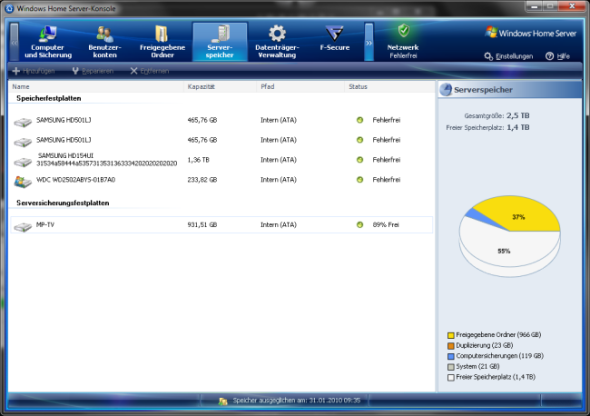
Task: Click the 931,51 GB capacity cell
Action: pos(202,225)
